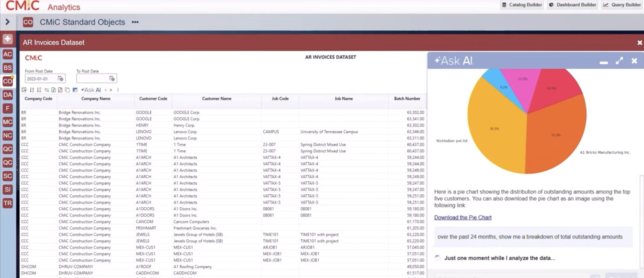Click the 'Henry Corp.' customer name cell
Image resolution: width=644 pixels, height=278 pixels.
184,125
